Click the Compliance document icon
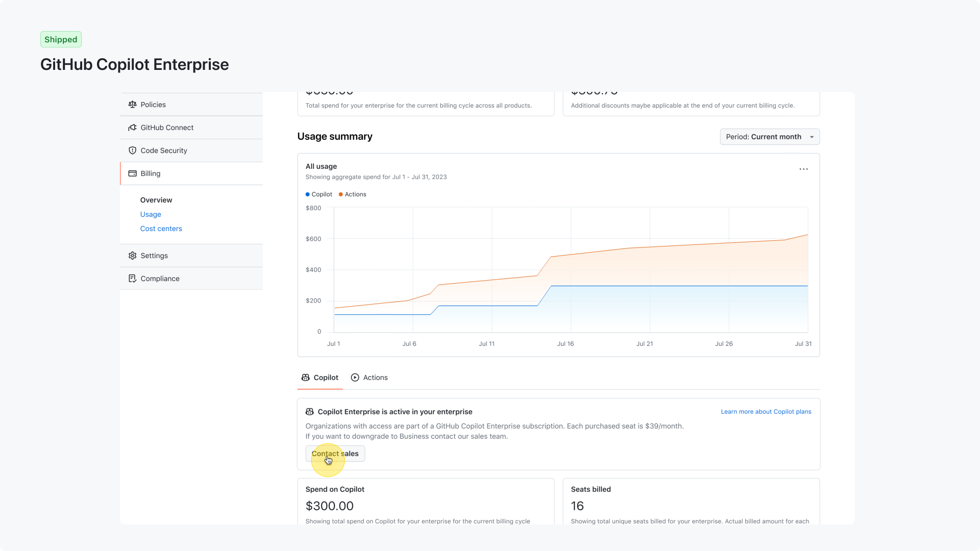 coord(133,279)
